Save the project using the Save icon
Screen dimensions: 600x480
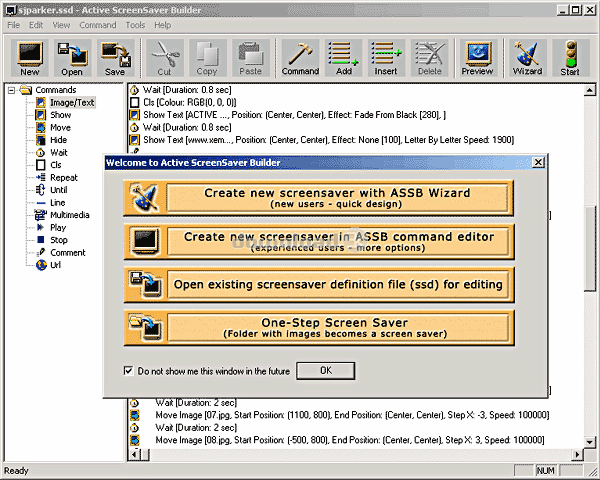tap(115, 58)
